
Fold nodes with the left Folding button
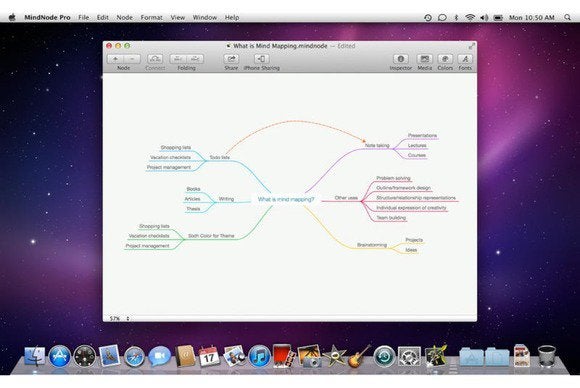tap(178, 59)
